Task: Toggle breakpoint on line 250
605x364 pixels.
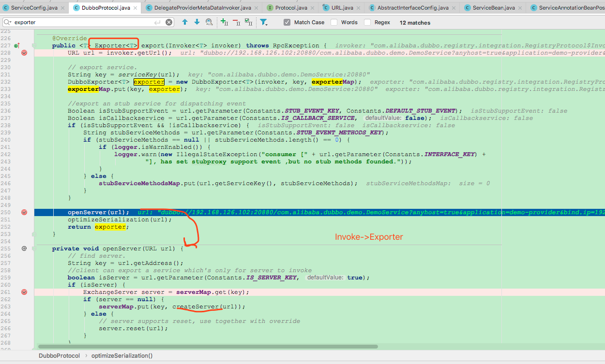Action: [x=24, y=212]
